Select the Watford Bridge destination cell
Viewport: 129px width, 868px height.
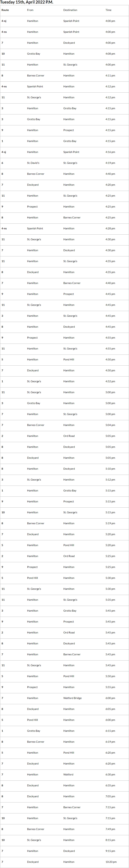coord(72,698)
